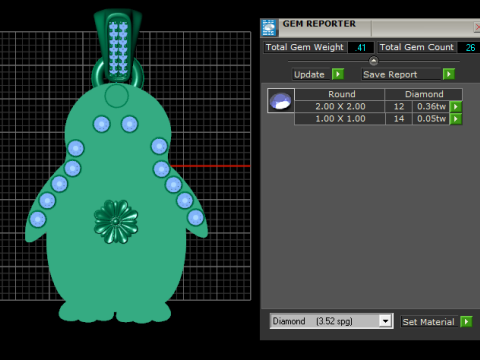Viewport: 480px width, 360px height.
Task: Select the flower ornament on penguin belly
Action: tap(116, 222)
